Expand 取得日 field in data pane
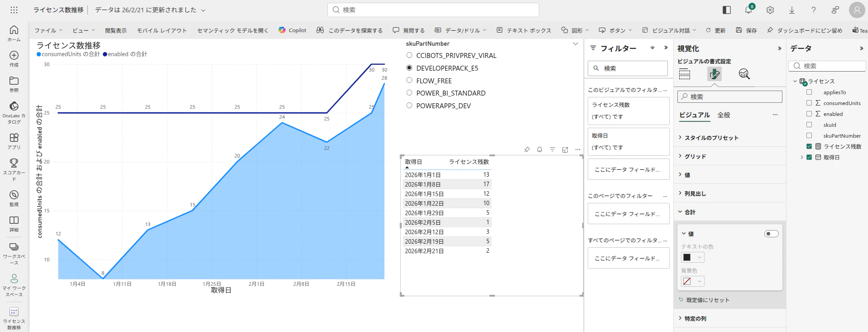The image size is (868, 332). (802, 157)
